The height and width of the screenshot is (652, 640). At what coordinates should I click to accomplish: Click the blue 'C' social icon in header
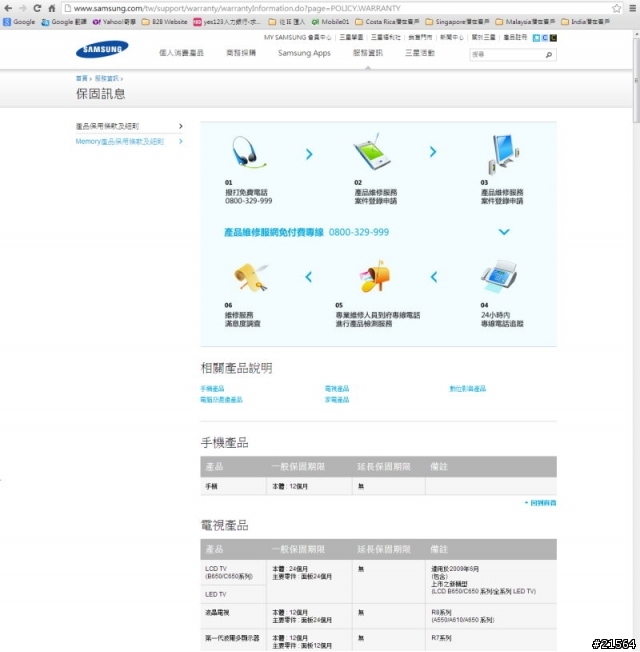(x=545, y=38)
